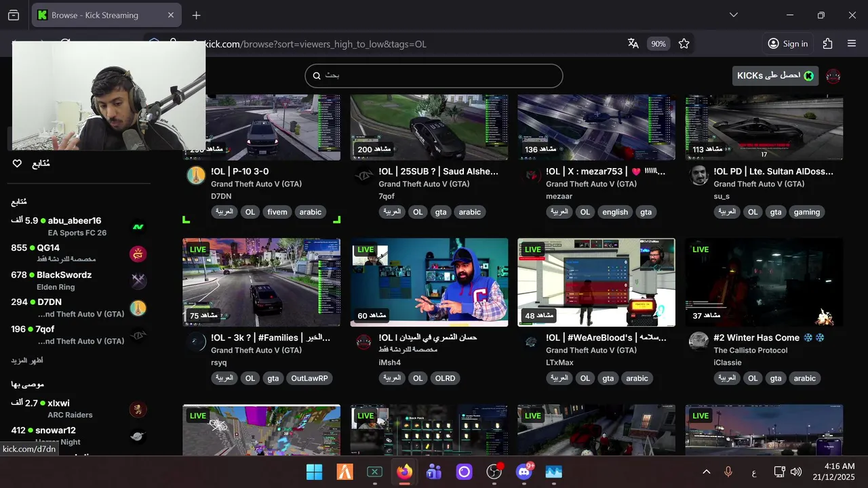Open the !OL | 25SUB stream title
Screen dimensions: 868x488
click(x=439, y=171)
